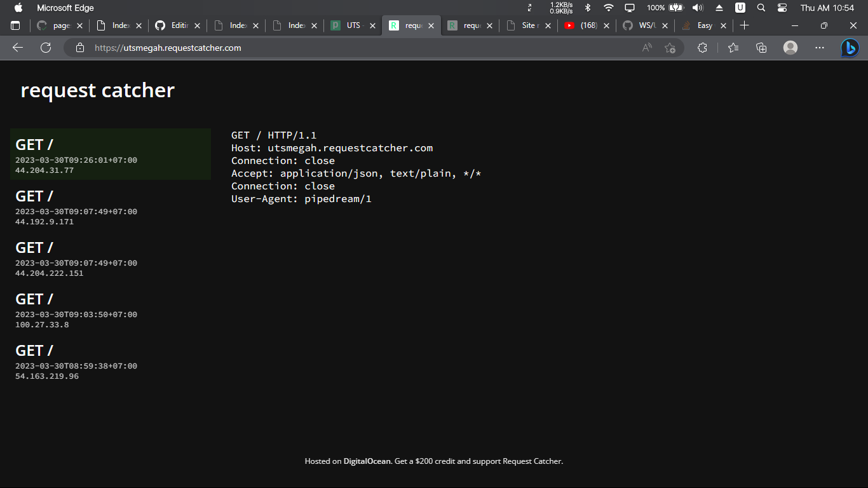Reload the current page
Image resolution: width=868 pixels, height=488 pixels.
45,48
